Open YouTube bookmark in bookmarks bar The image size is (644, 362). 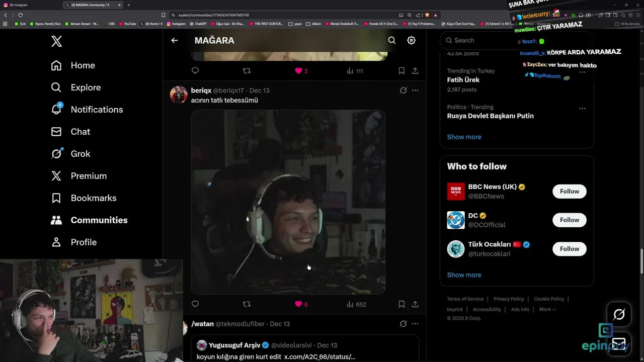point(127,24)
